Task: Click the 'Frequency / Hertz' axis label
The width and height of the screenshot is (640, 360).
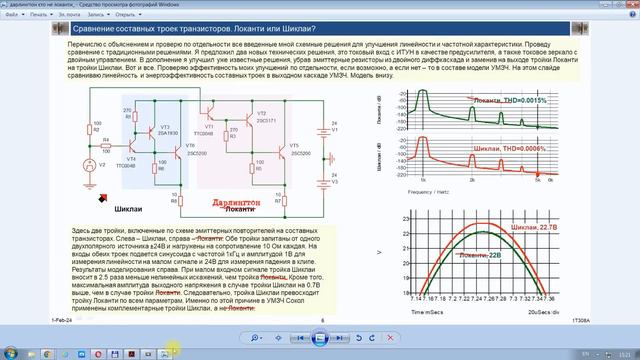Action: click(x=428, y=192)
